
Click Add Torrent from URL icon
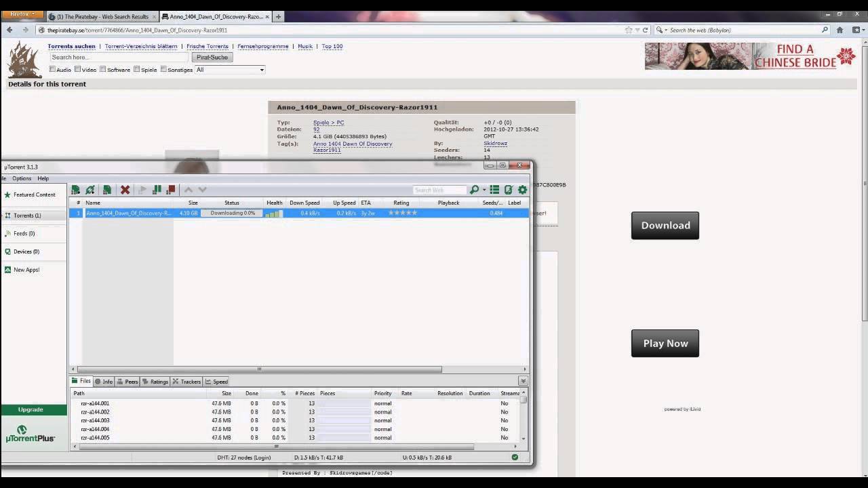[x=90, y=190]
